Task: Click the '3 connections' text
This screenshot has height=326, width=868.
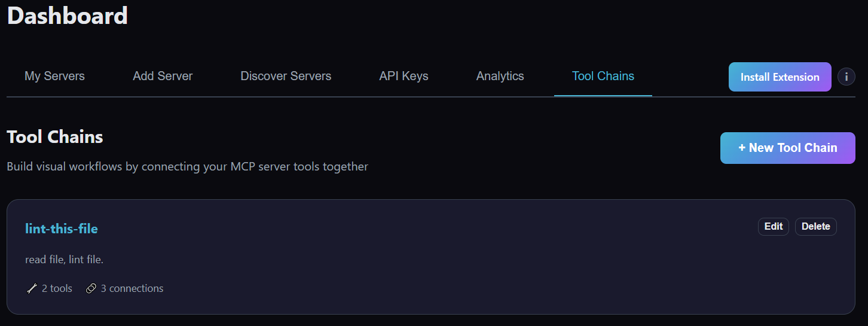Action: (132, 288)
